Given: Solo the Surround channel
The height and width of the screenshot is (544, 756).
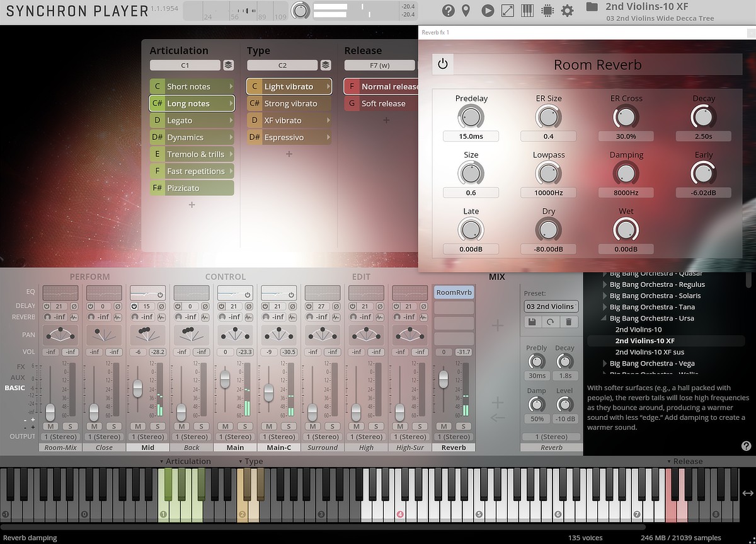Looking at the screenshot, I should coord(333,427).
